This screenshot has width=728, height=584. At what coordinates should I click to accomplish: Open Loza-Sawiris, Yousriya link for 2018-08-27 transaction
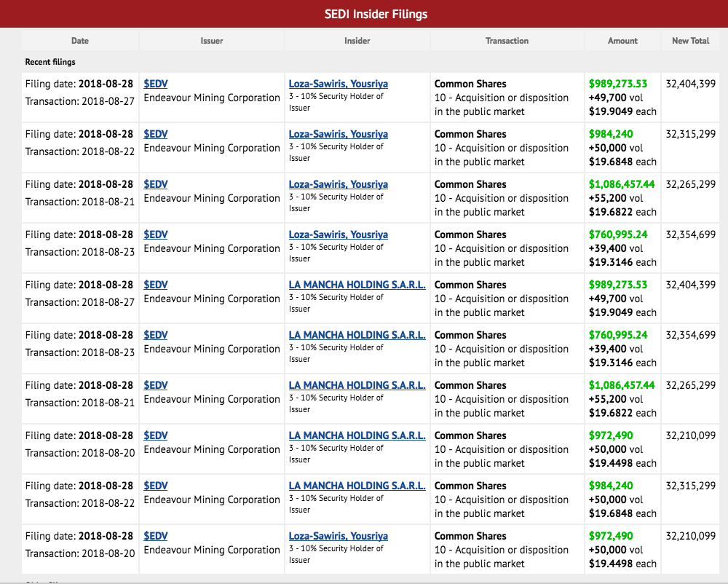point(339,84)
